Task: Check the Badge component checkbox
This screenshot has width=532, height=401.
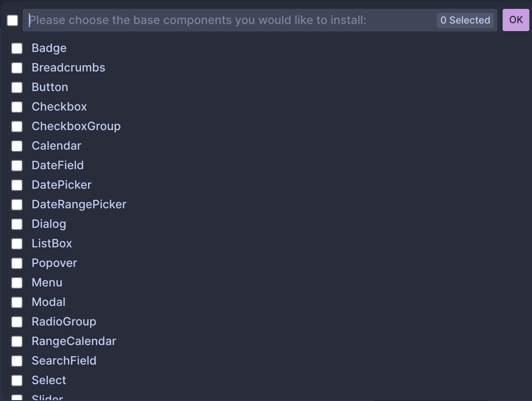Action: coord(17,48)
